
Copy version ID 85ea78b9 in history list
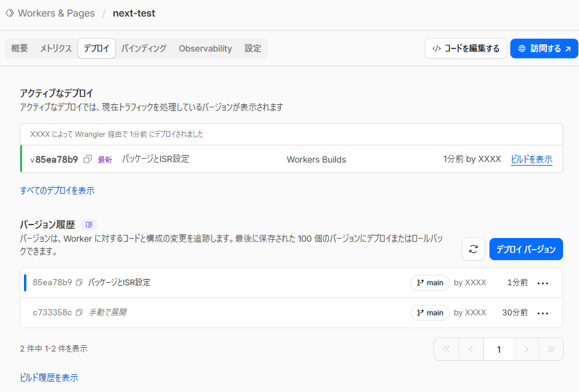[79, 282]
